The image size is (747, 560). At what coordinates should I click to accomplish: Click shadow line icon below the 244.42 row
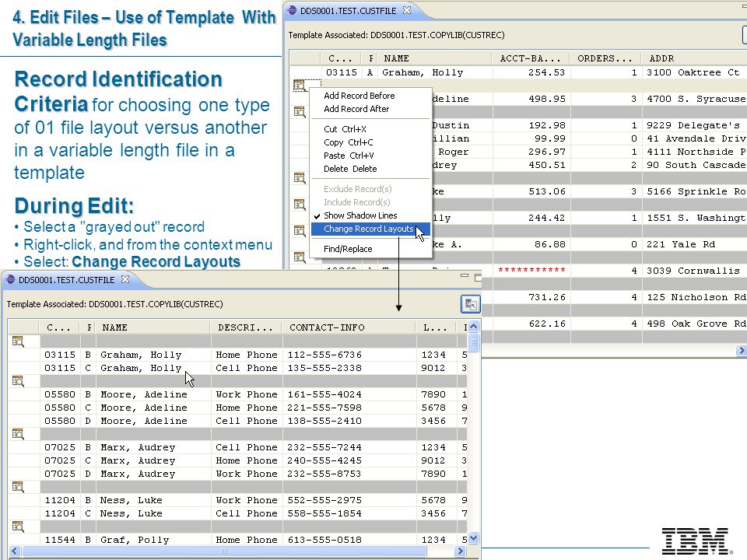click(300, 231)
